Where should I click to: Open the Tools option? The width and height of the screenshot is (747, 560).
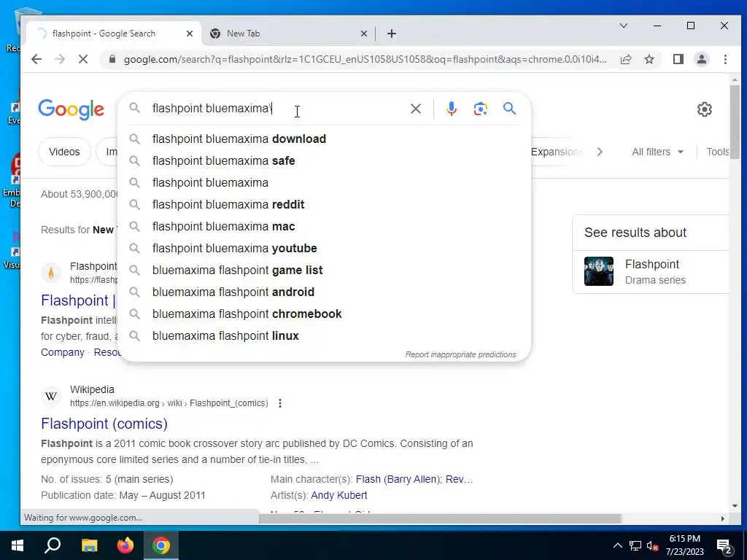718,152
